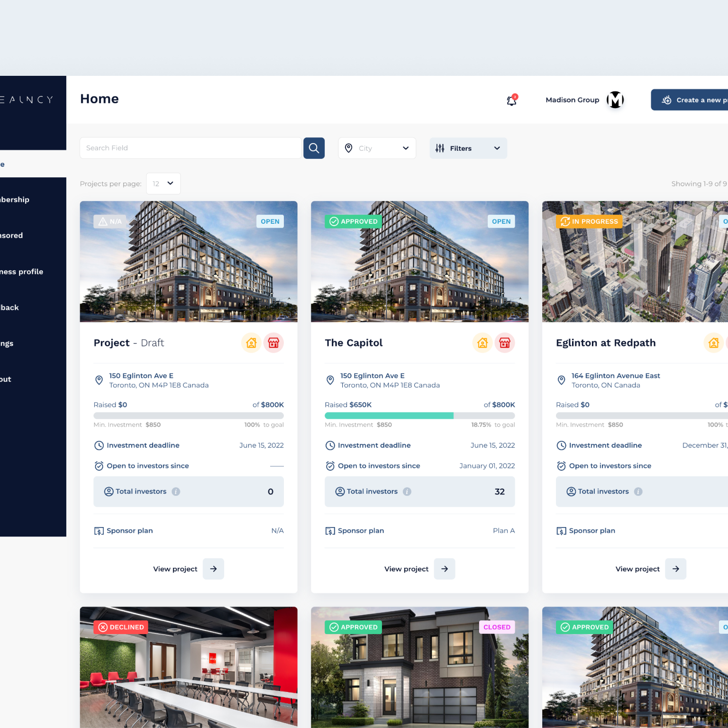Screen dimensions: 728x728
Task: Click the IN PROGRESS badge on Eglinton at Redpath
Action: [x=589, y=221]
